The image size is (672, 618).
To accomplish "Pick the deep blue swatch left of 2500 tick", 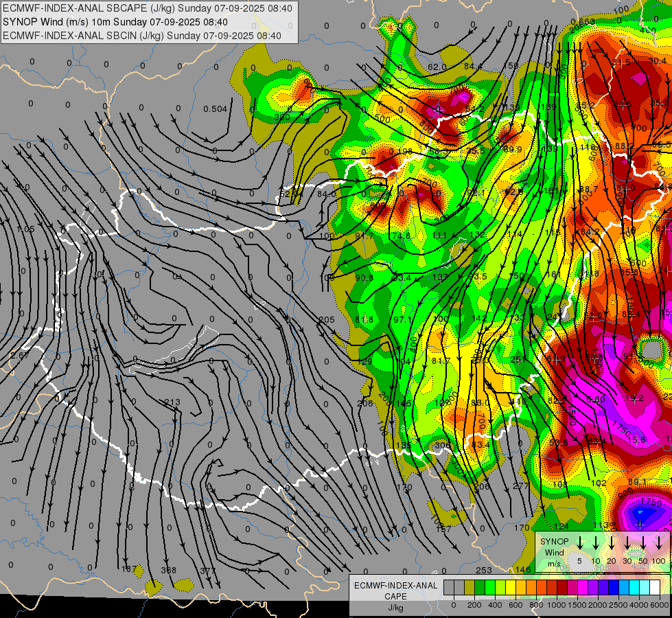I will point(614,588).
